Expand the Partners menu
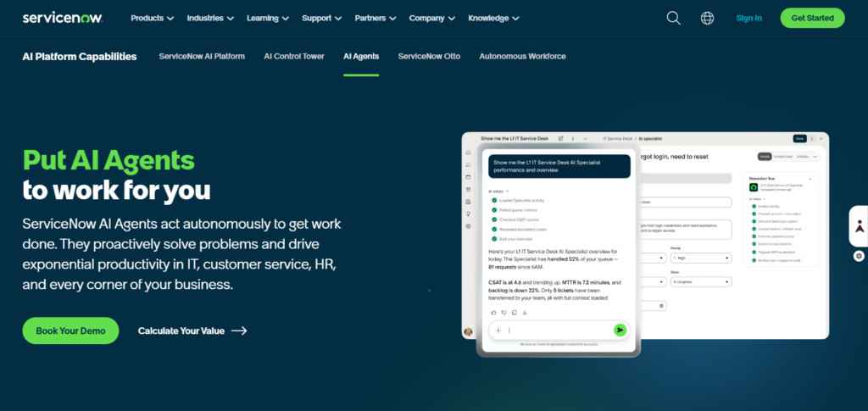The height and width of the screenshot is (411, 868). pos(376,18)
